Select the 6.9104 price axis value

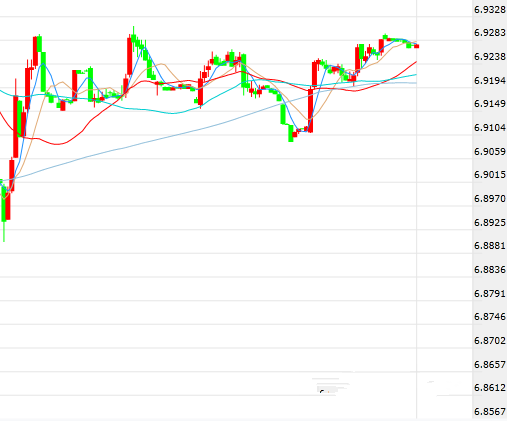(490, 127)
